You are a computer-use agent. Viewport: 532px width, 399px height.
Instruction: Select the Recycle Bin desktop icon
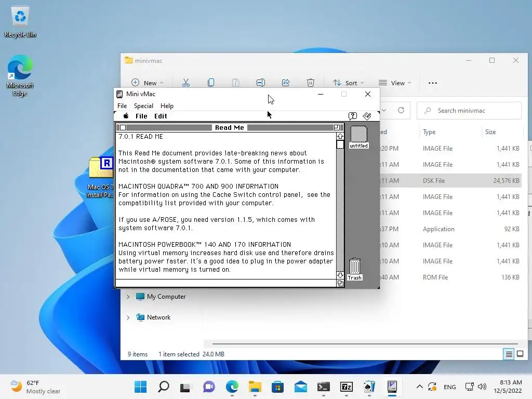(x=20, y=22)
